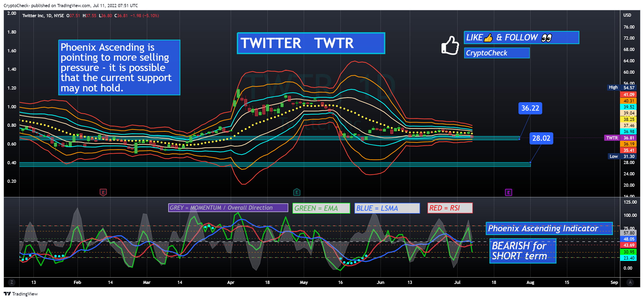Click the GREEN = EMA legend box
Viewport: 644px width, 300px height.
click(x=321, y=208)
